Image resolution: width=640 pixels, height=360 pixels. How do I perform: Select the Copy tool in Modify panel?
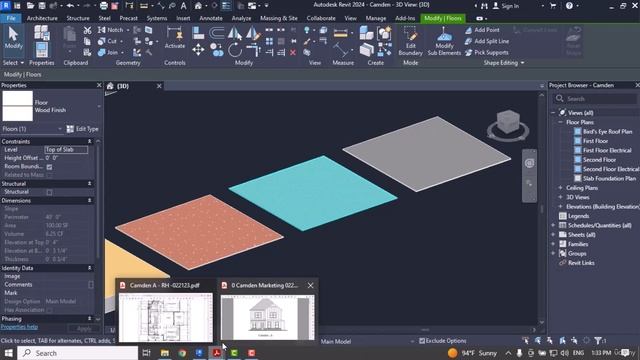(217, 50)
